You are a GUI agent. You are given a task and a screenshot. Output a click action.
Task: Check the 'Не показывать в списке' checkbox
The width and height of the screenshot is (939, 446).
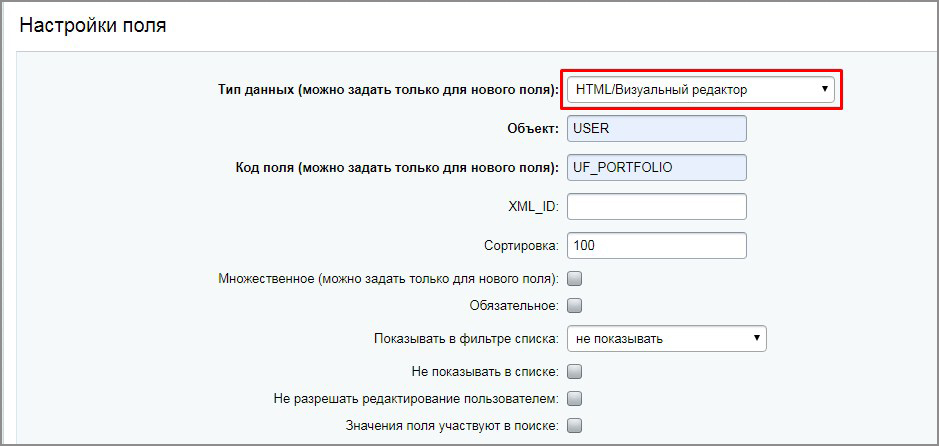click(575, 372)
